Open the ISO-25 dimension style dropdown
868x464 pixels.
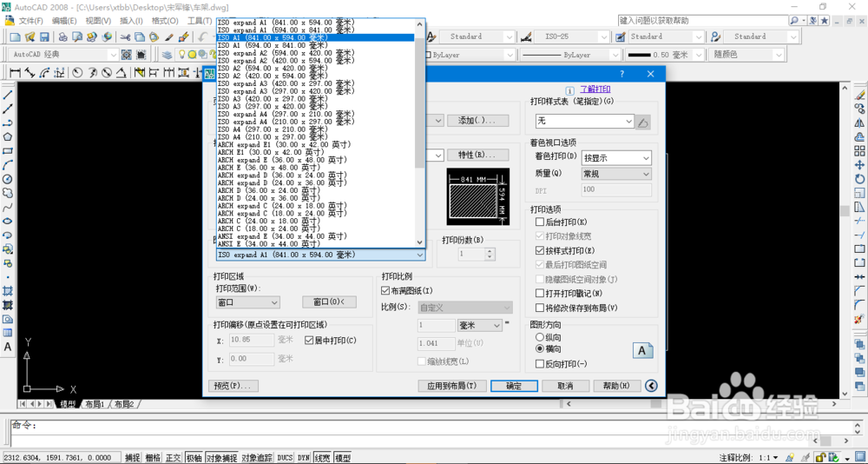[x=572, y=36]
